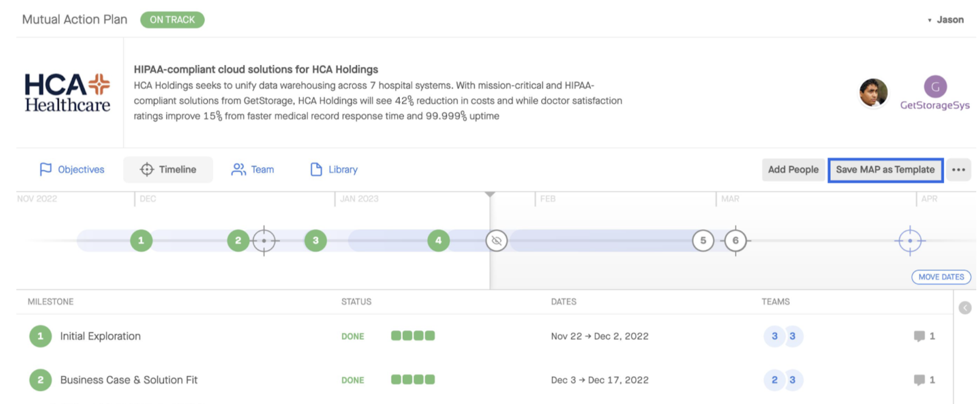980x404 pixels.
Task: Click the HCA Healthcare logo
Action: click(67, 93)
